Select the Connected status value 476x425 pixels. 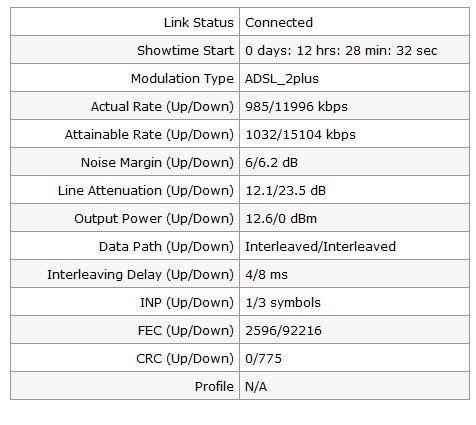279,22
